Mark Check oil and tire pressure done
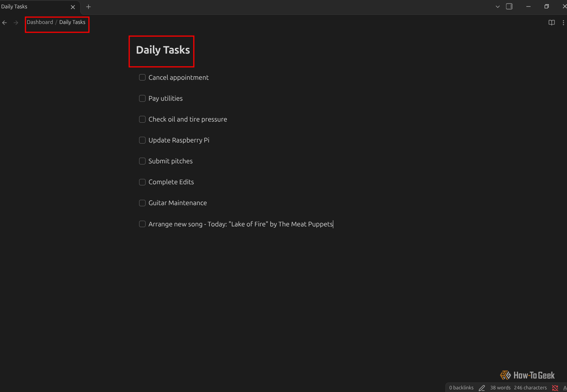 tap(143, 119)
